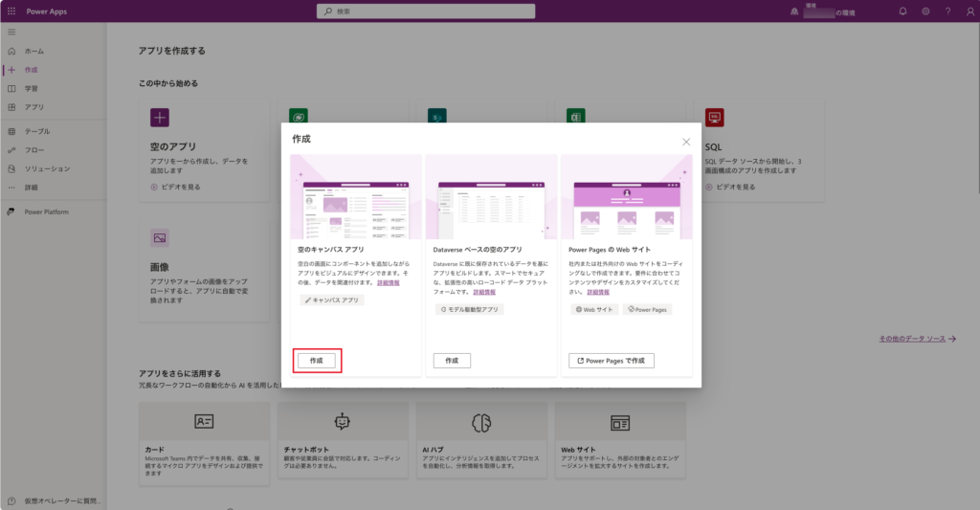This screenshot has height=510, width=980.
Task: Click the help question mark icon
Action: pyautogui.click(x=947, y=11)
